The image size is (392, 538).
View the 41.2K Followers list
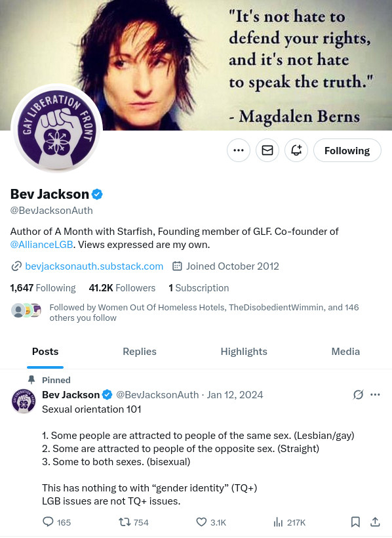[122, 288]
